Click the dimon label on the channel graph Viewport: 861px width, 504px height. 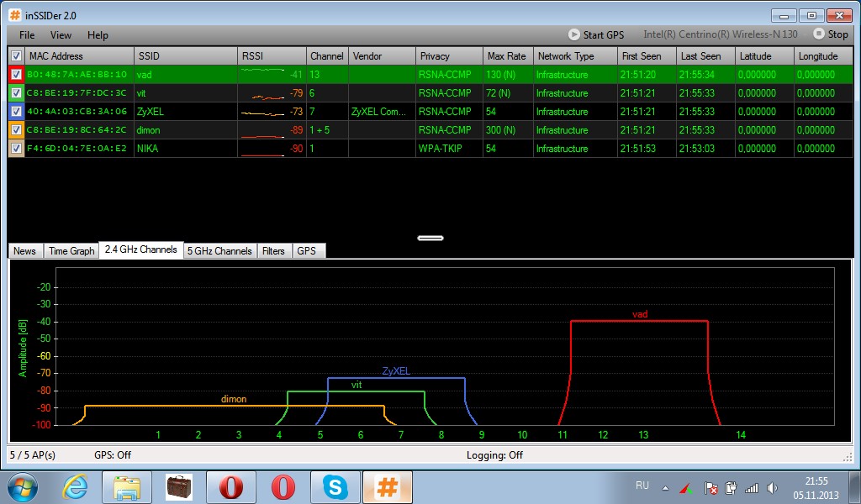coord(234,399)
